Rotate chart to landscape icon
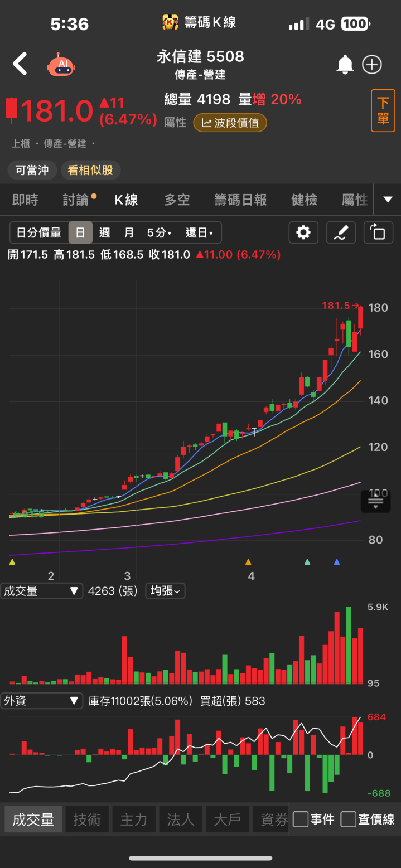Screen dimensions: 401x868 (x=378, y=232)
